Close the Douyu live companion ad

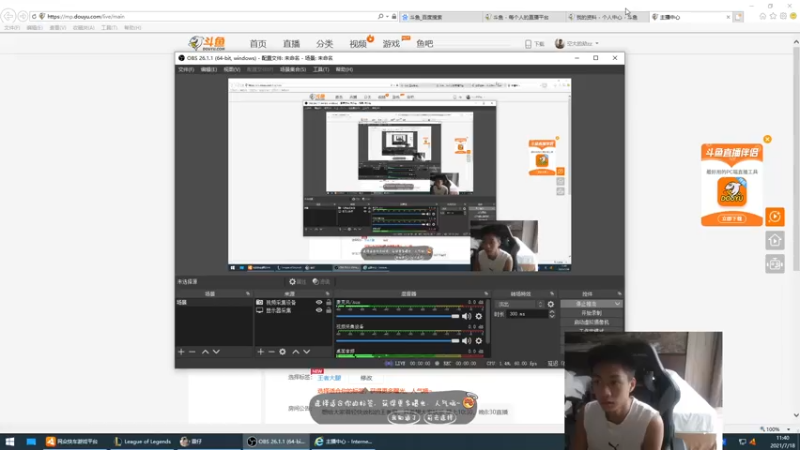[x=767, y=139]
